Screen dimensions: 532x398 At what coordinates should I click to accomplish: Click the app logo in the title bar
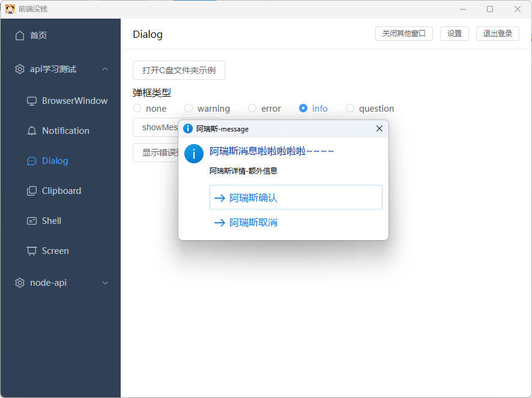click(10, 9)
